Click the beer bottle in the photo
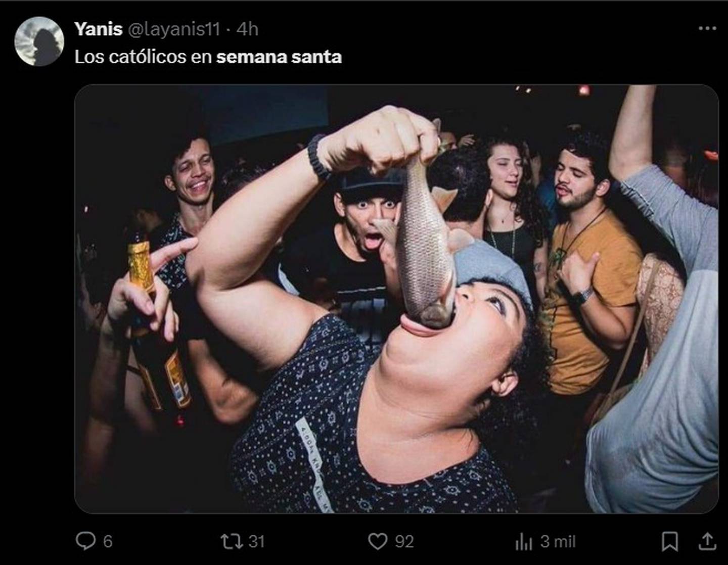Image resolution: width=728 pixels, height=565 pixels. pyautogui.click(x=158, y=328)
